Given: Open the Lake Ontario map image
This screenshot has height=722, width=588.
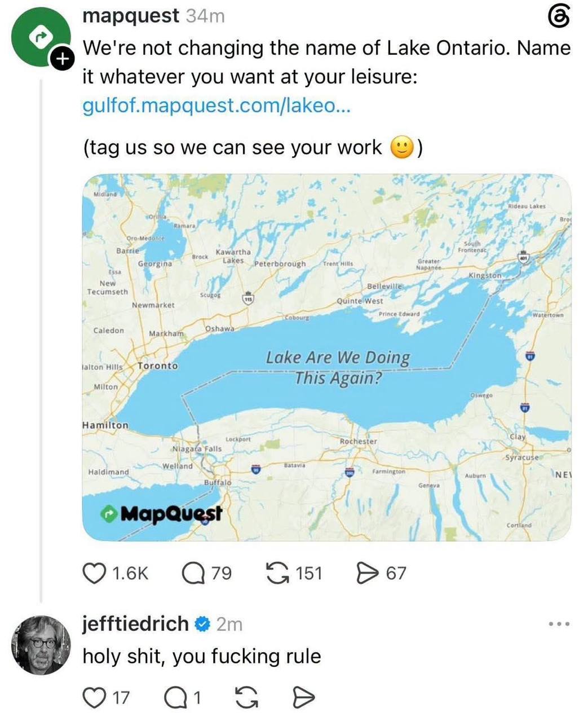Looking at the screenshot, I should [327, 358].
